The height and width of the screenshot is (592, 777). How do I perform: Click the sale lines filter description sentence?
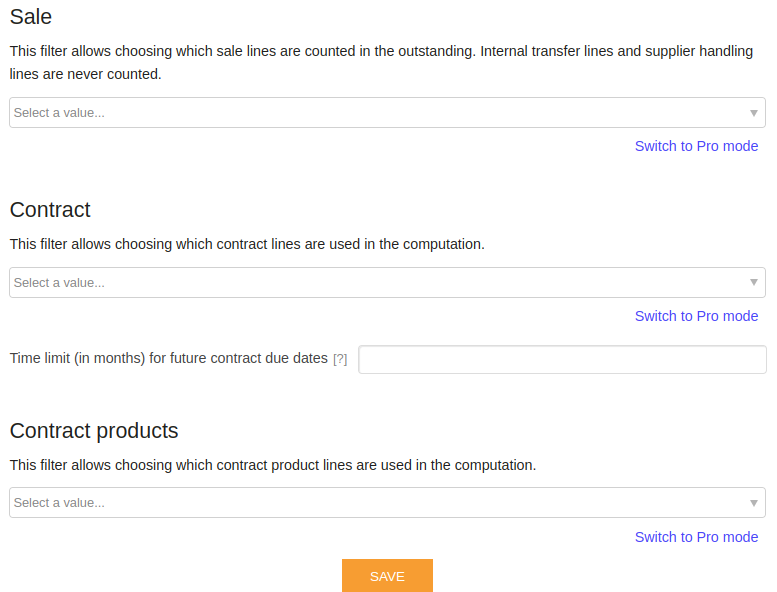click(241, 51)
